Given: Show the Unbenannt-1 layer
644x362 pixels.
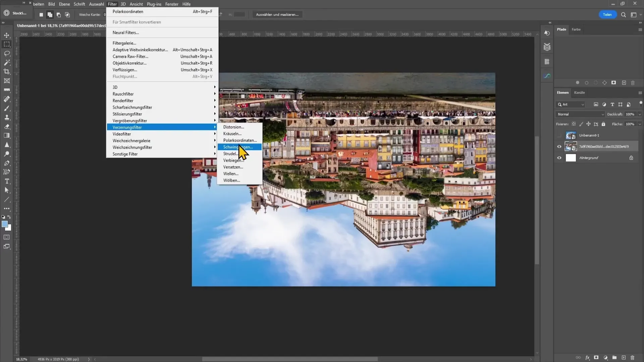Looking at the screenshot, I should pyautogui.click(x=559, y=135).
